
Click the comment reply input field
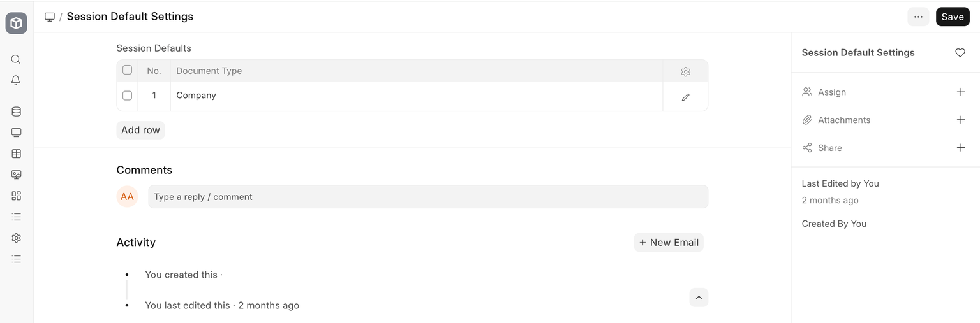tap(427, 197)
